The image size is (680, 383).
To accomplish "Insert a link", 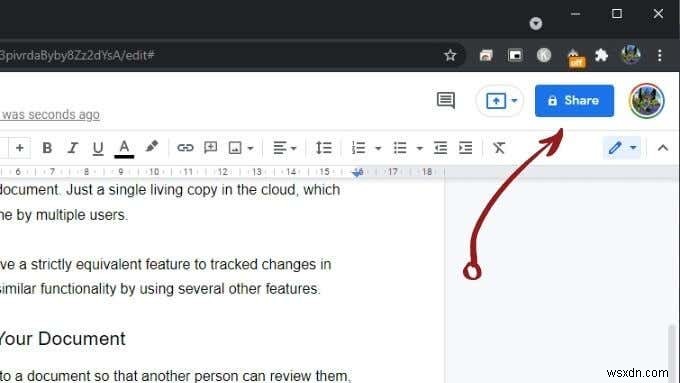I will (x=185, y=148).
